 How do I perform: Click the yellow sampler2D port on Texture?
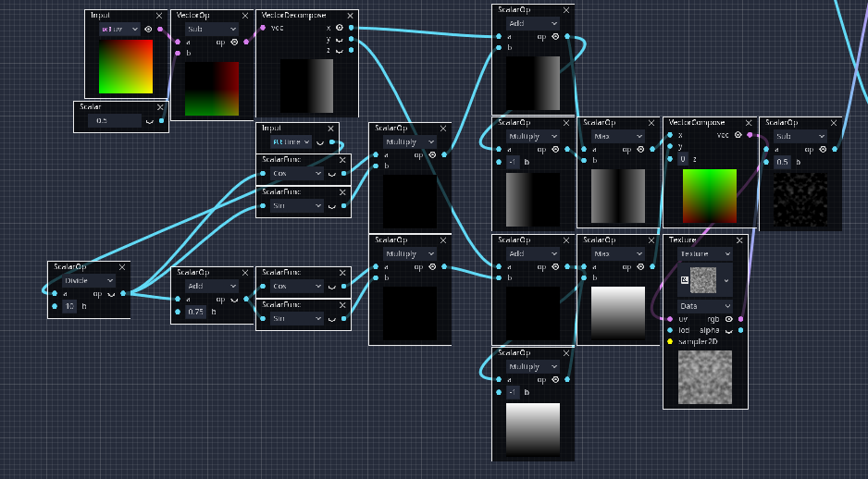(x=669, y=341)
